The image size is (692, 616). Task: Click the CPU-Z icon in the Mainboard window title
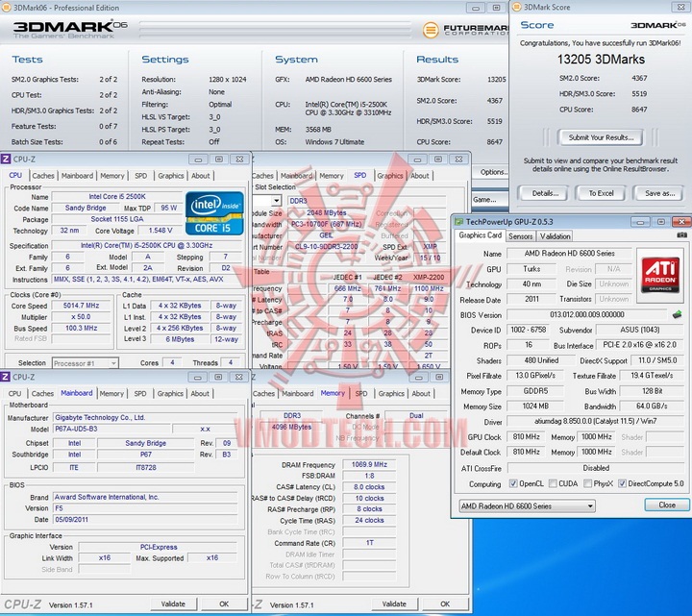tap(7, 376)
